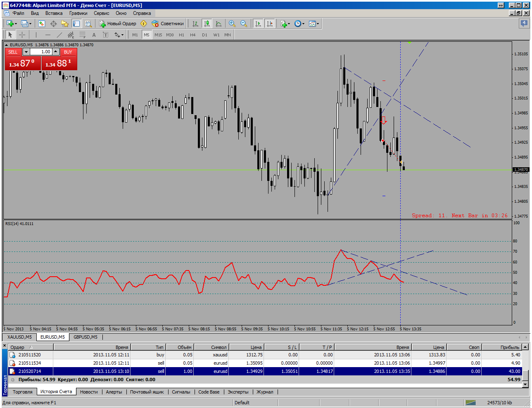Open the templates icon
The width and height of the screenshot is (532, 408).
tap(312, 24)
